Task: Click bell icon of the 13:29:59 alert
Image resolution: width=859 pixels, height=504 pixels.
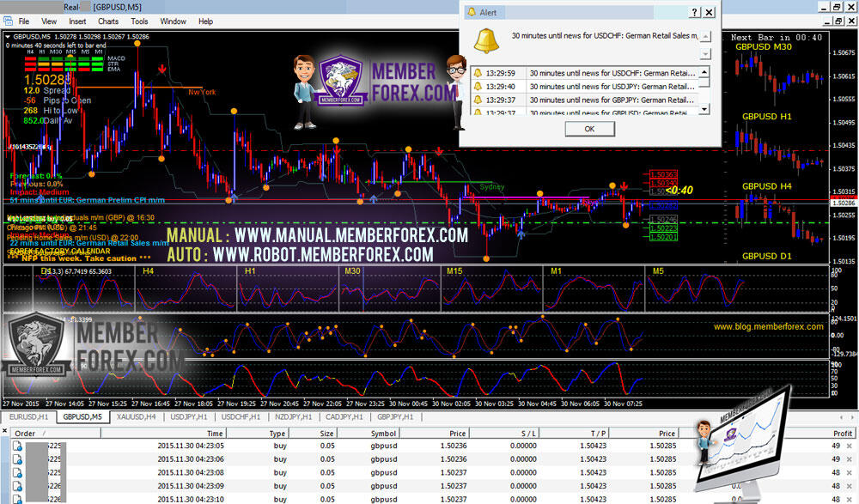Action: (478, 73)
